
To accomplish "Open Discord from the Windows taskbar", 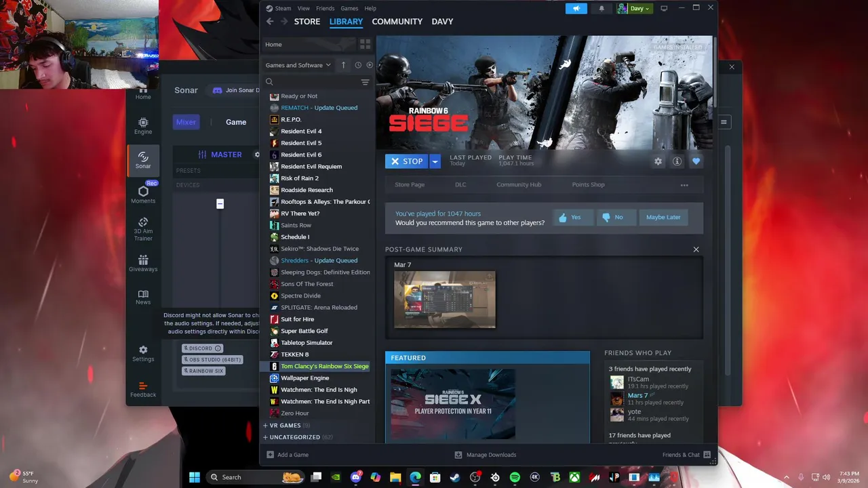I will pos(356,477).
